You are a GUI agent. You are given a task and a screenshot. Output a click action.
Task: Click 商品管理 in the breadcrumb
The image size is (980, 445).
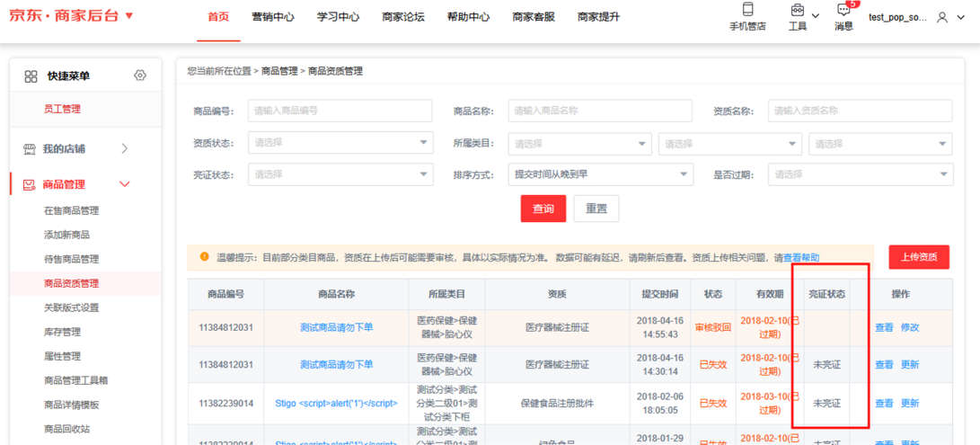[279, 71]
